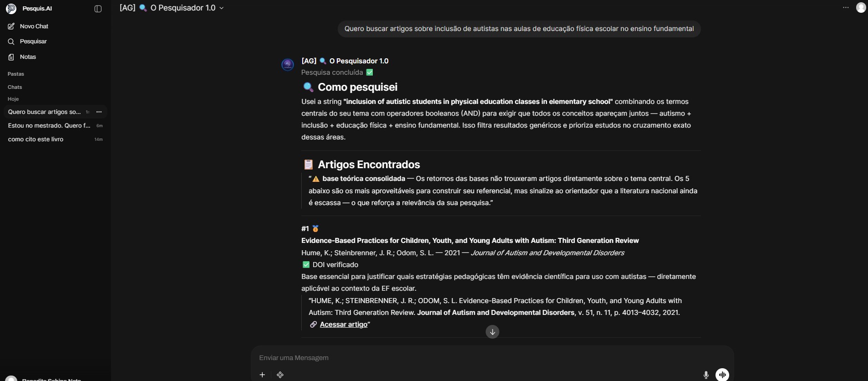Screen dimensions: 868x381
Task: Click the O Pesquisador assistant avatar
Action: click(288, 65)
